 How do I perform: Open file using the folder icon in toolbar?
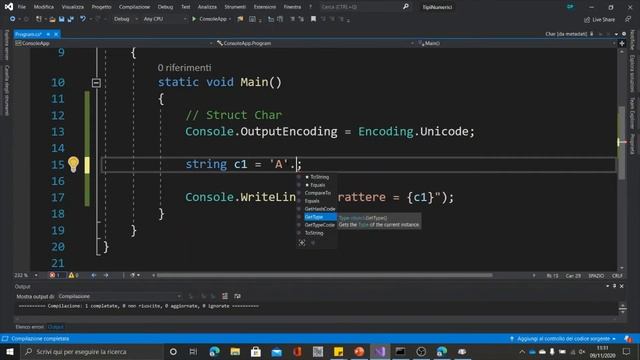(52, 19)
